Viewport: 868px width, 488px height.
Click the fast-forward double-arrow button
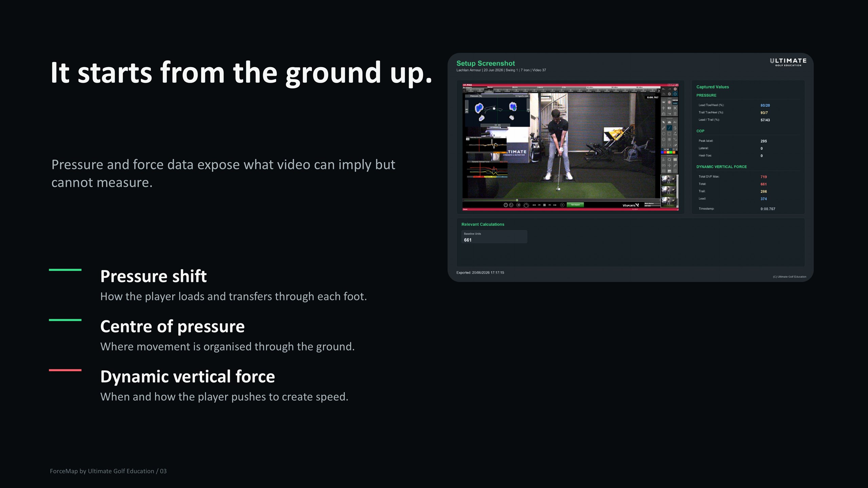[x=555, y=205]
